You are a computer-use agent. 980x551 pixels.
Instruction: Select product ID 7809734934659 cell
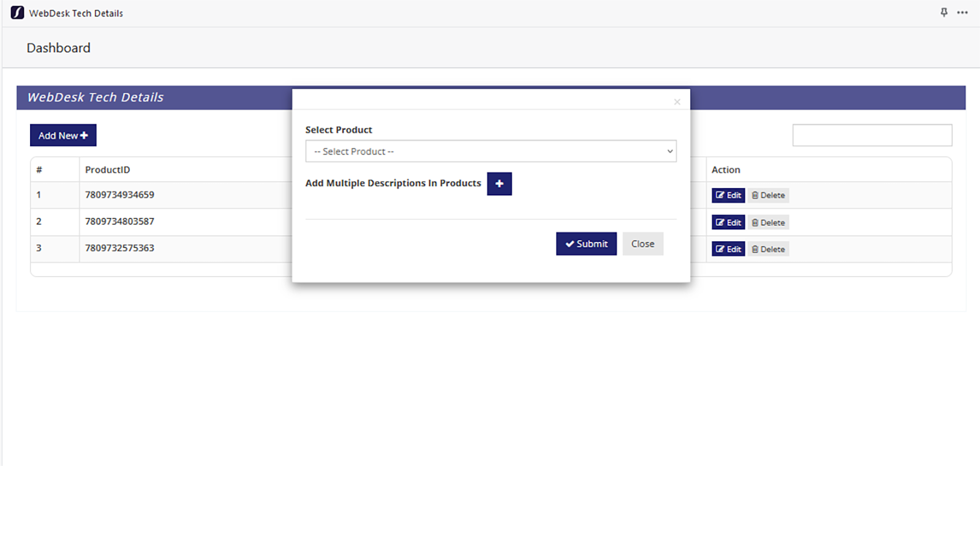pos(119,195)
